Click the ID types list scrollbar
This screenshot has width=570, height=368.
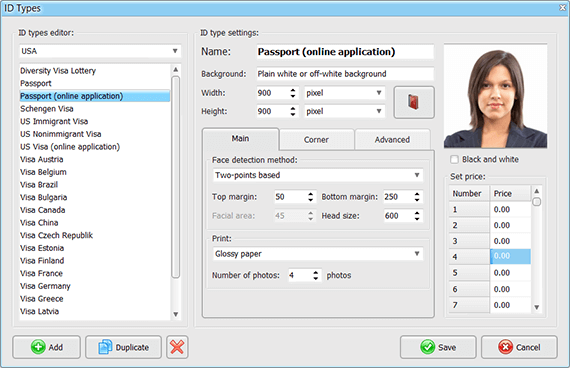tap(176, 177)
